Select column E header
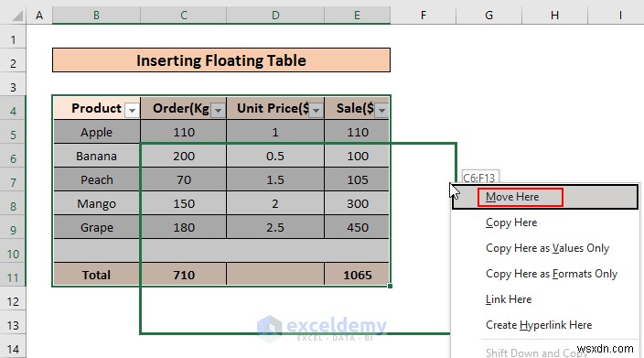The width and height of the screenshot is (644, 358). point(357,16)
